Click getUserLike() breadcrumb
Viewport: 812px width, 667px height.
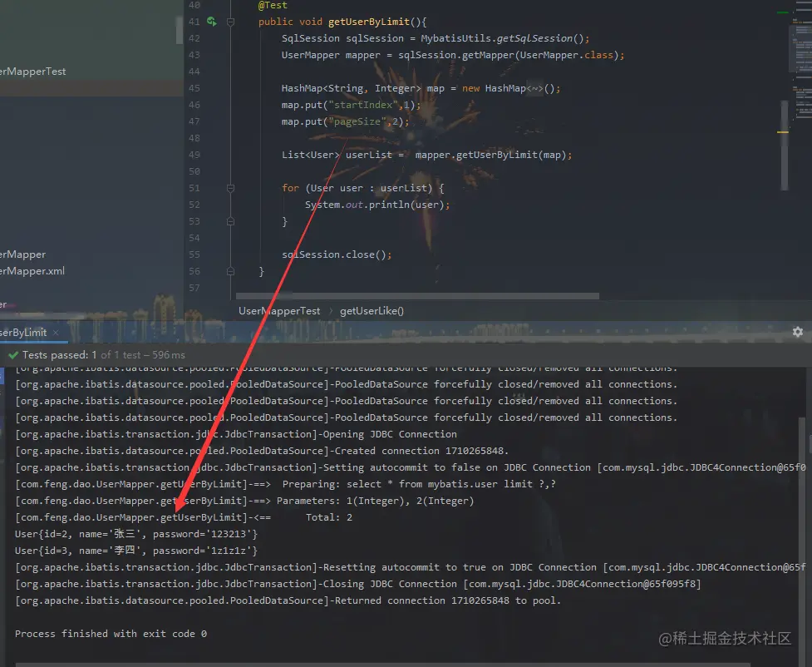(372, 311)
